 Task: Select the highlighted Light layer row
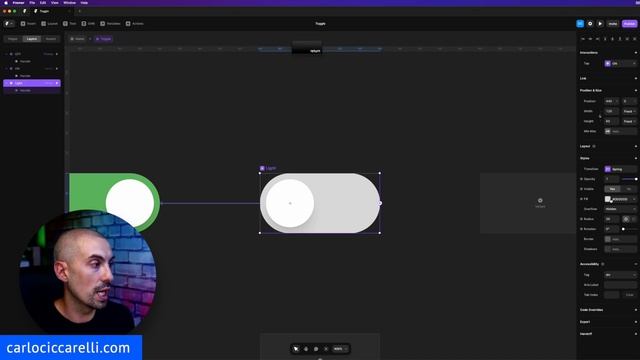(x=32, y=83)
